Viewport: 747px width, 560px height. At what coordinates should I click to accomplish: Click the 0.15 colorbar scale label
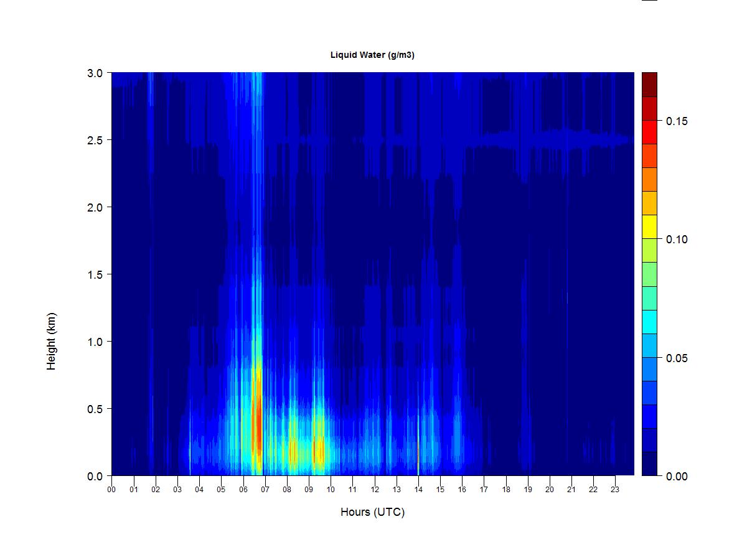pyautogui.click(x=677, y=121)
